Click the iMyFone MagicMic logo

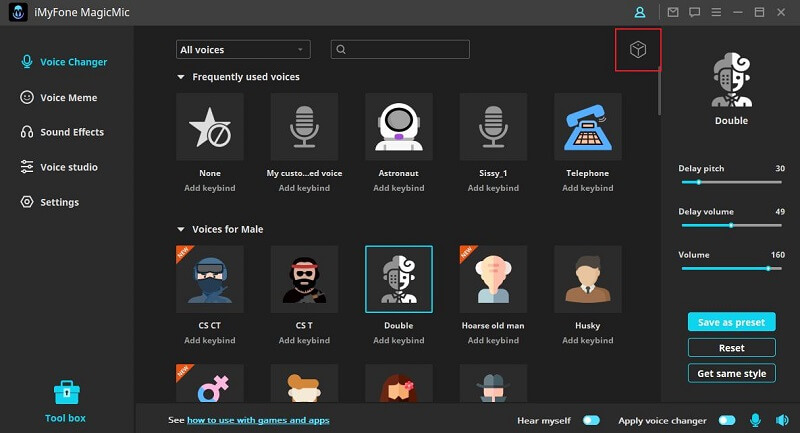[18, 12]
